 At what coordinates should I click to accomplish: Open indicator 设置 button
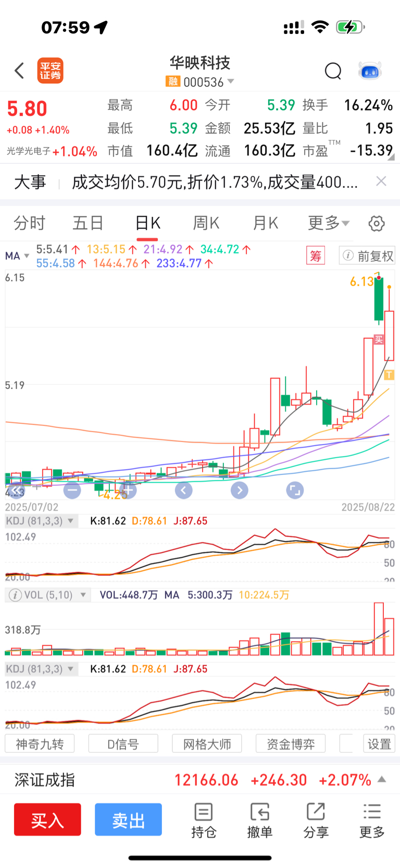(379, 743)
